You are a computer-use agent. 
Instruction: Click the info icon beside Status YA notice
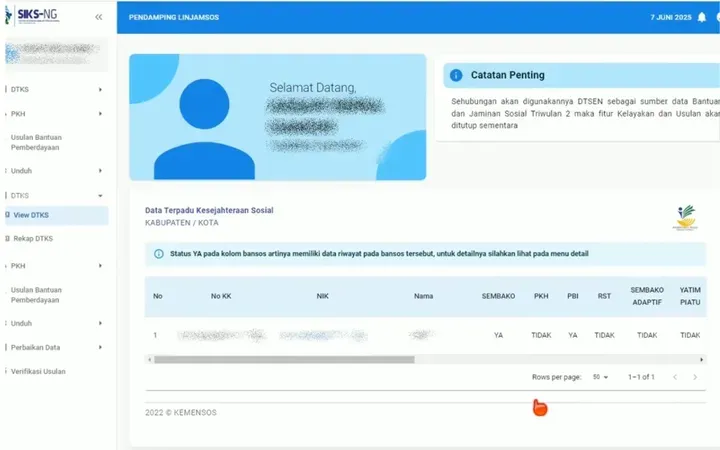pyautogui.click(x=159, y=254)
